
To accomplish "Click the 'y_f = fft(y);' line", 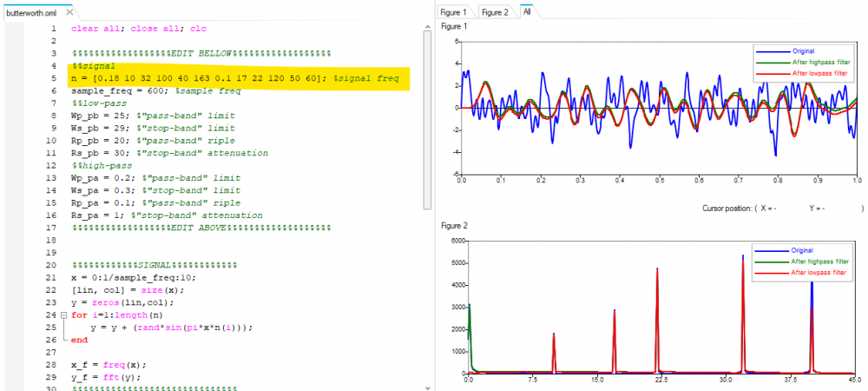I will point(106,377).
